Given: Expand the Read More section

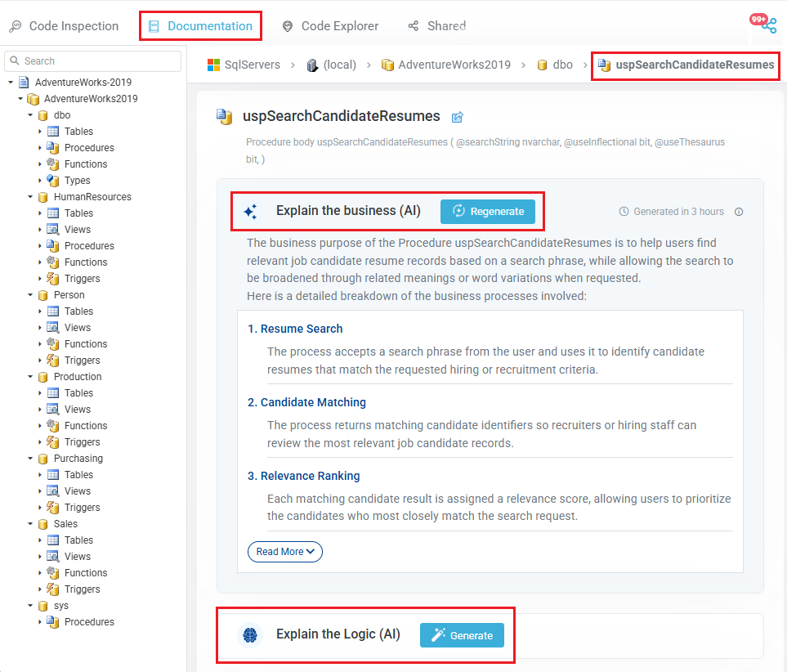Looking at the screenshot, I should click(x=285, y=552).
